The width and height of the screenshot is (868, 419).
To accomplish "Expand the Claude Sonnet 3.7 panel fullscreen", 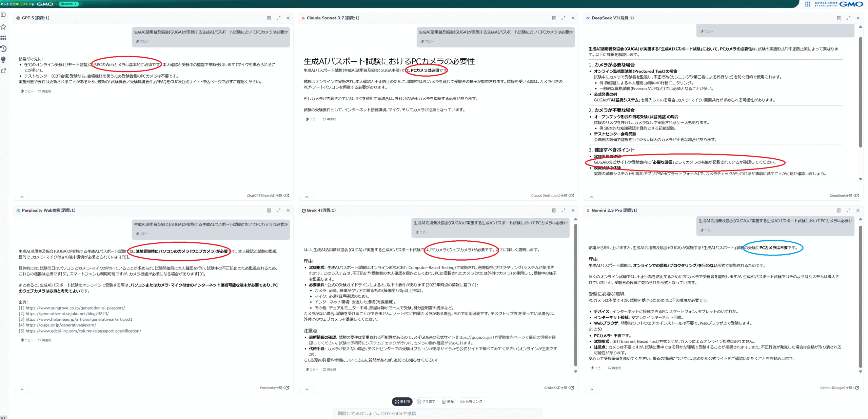I will [564, 18].
